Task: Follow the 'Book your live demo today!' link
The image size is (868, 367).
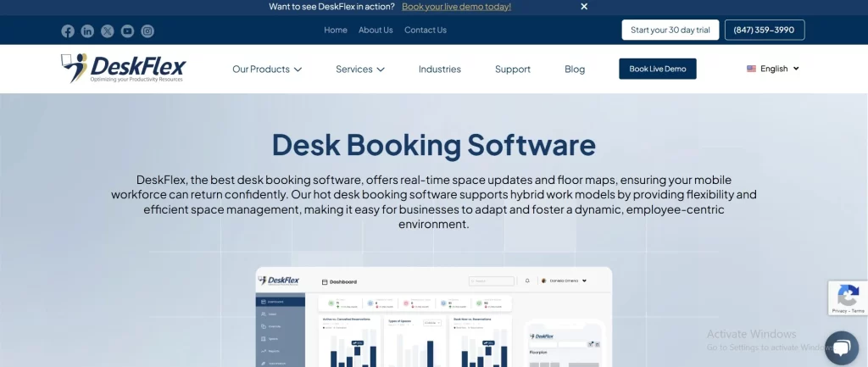Action: 456,7
